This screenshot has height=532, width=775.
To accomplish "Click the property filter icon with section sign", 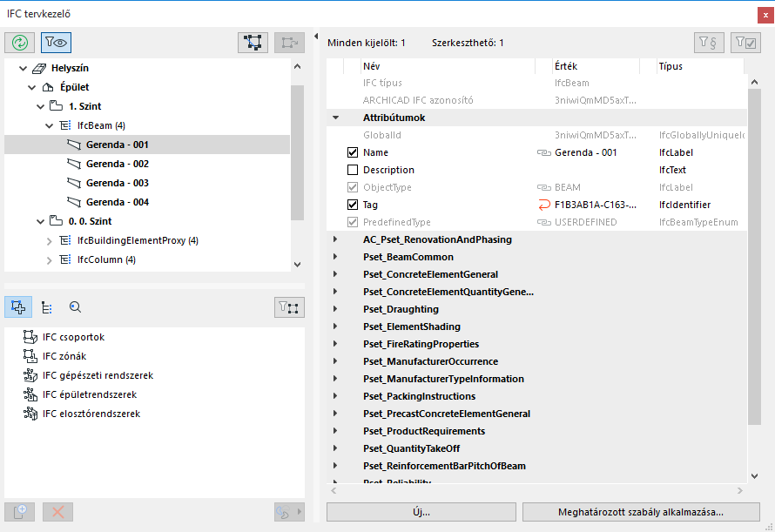I will coord(709,42).
